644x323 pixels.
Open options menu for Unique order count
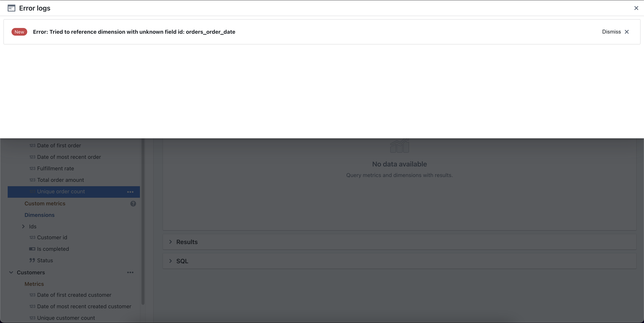click(x=130, y=192)
